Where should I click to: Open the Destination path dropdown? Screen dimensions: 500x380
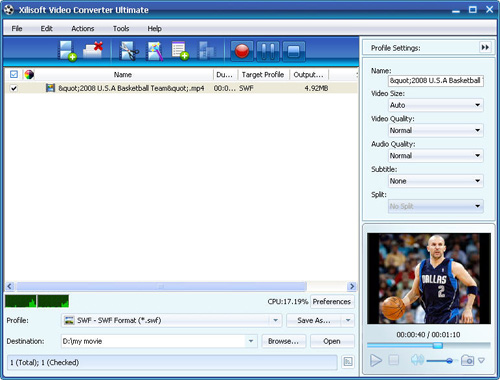(251, 341)
